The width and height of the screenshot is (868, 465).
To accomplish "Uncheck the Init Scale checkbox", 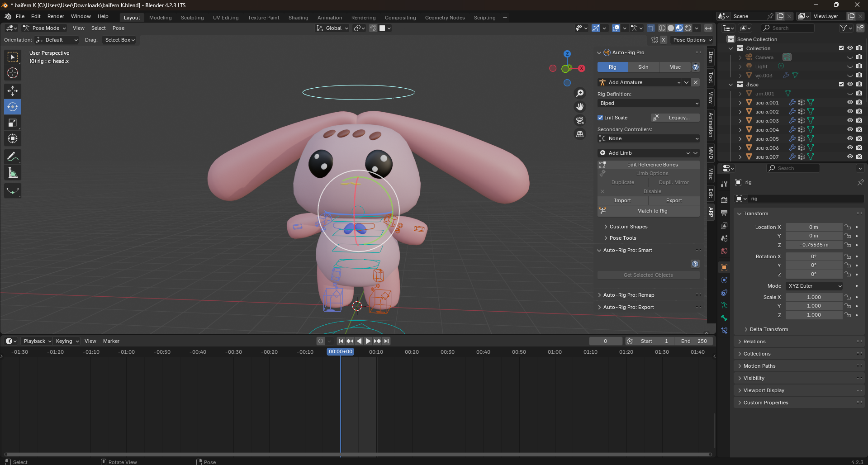I will click(x=600, y=118).
